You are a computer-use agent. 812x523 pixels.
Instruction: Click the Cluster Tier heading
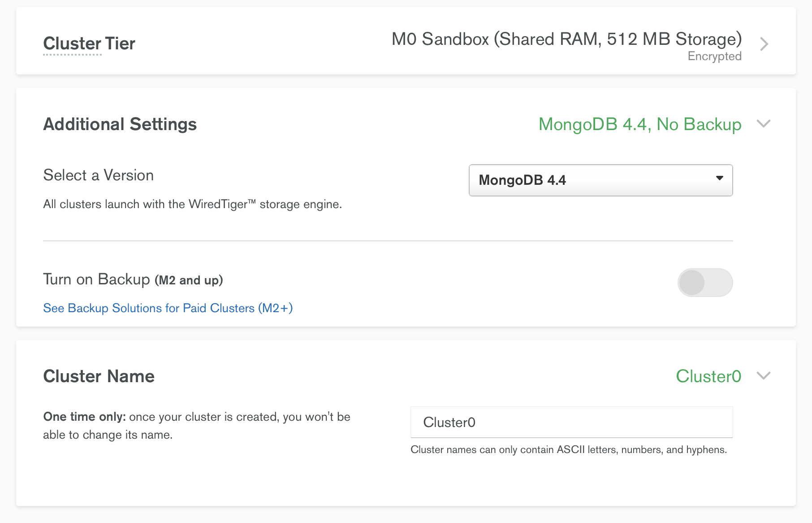(x=89, y=44)
